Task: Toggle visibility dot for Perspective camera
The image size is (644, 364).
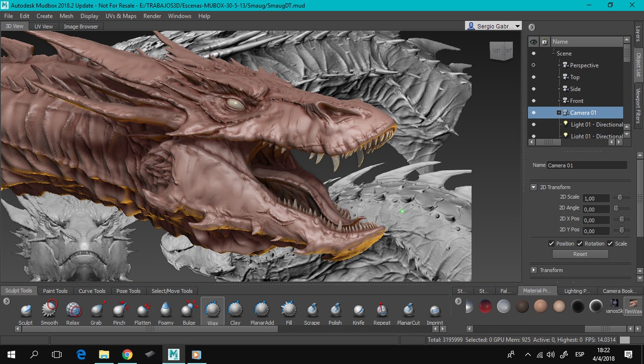Action: tap(533, 65)
